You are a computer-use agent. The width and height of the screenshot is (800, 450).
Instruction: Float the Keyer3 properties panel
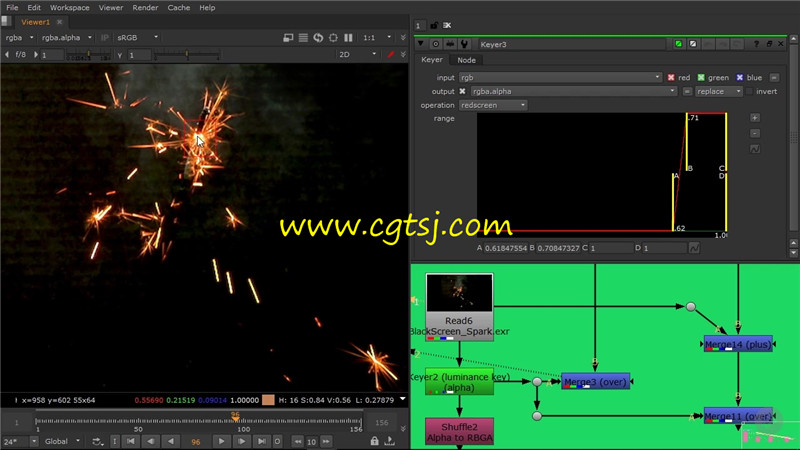click(769, 44)
